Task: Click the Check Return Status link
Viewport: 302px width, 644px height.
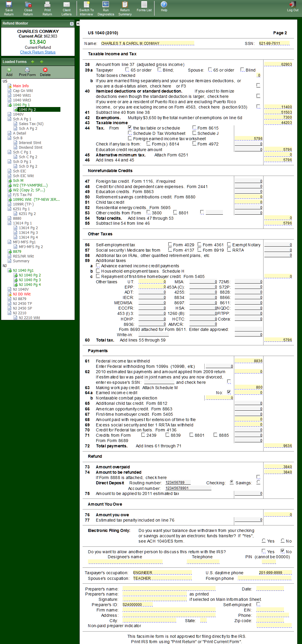Action: (x=38, y=52)
